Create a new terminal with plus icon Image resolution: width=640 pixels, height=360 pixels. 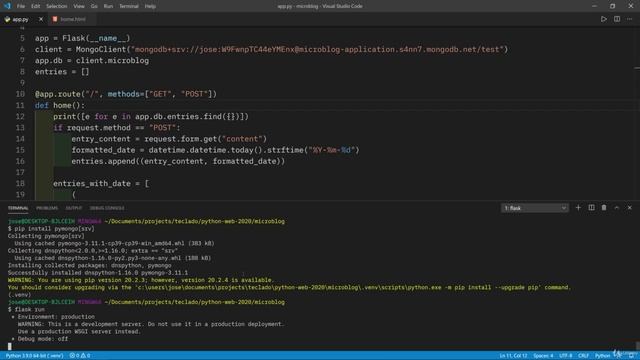(578, 208)
